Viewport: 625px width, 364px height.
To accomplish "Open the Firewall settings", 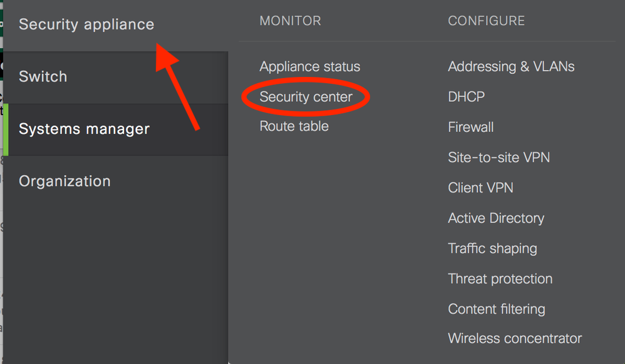I will [471, 128].
